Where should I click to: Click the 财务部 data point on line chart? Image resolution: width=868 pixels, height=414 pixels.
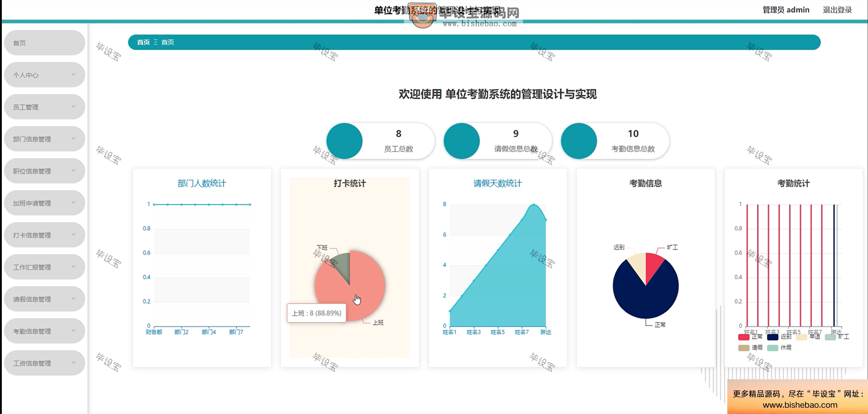[x=154, y=204]
